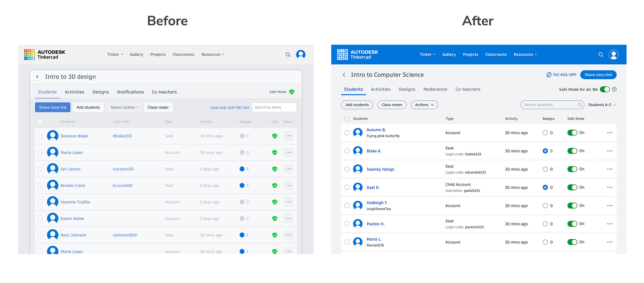Click the badge hexagon for Brooke Crane
Screen dimensions: 644x283
tap(242, 185)
